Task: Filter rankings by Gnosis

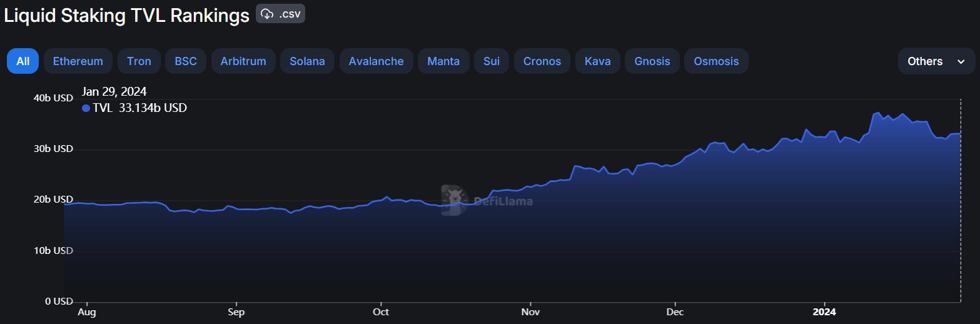Action: tap(652, 61)
